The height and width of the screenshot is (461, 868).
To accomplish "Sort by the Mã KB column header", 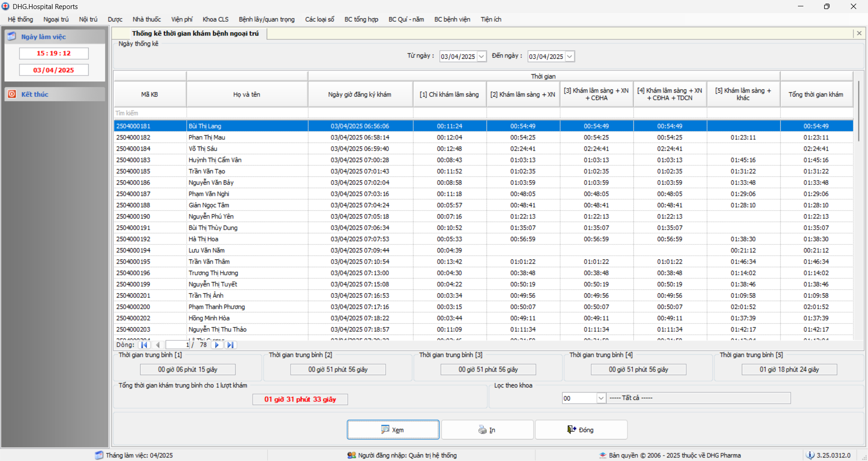I will [150, 94].
